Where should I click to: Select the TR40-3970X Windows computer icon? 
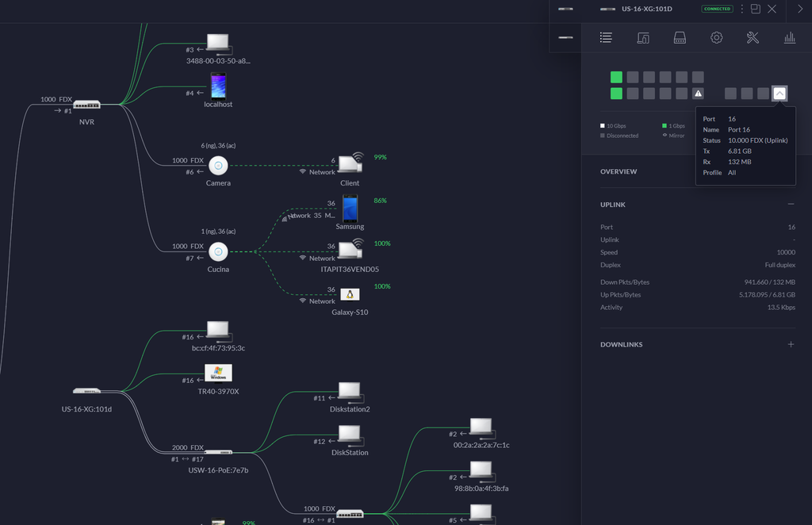[x=218, y=373]
